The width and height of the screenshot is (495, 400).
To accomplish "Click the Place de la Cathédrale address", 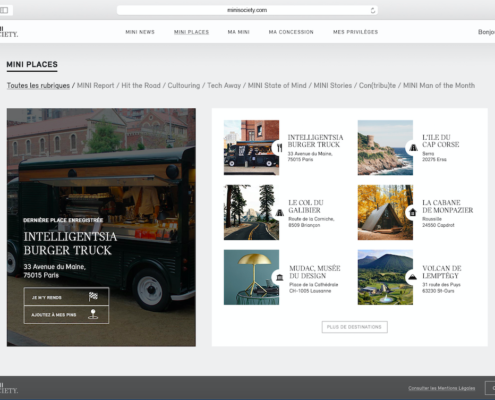I will tap(313, 288).
